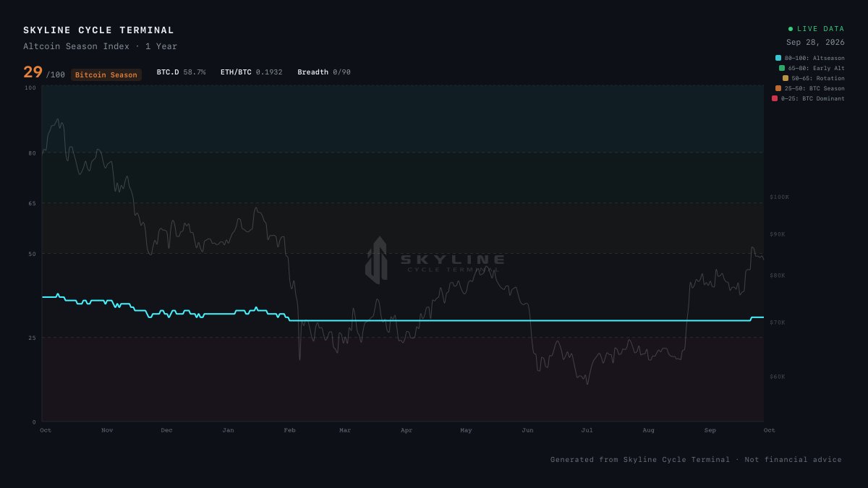Click the Oct label ending the time axis
The image size is (868, 488).
click(769, 430)
